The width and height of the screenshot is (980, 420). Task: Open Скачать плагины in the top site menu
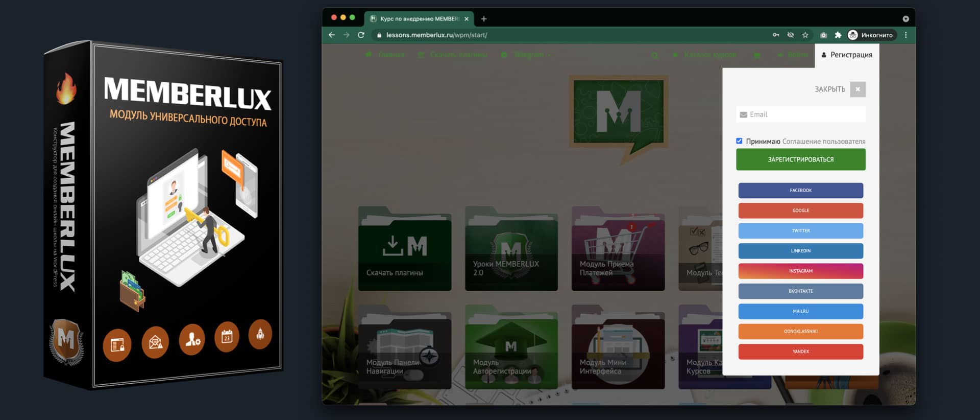tap(453, 55)
